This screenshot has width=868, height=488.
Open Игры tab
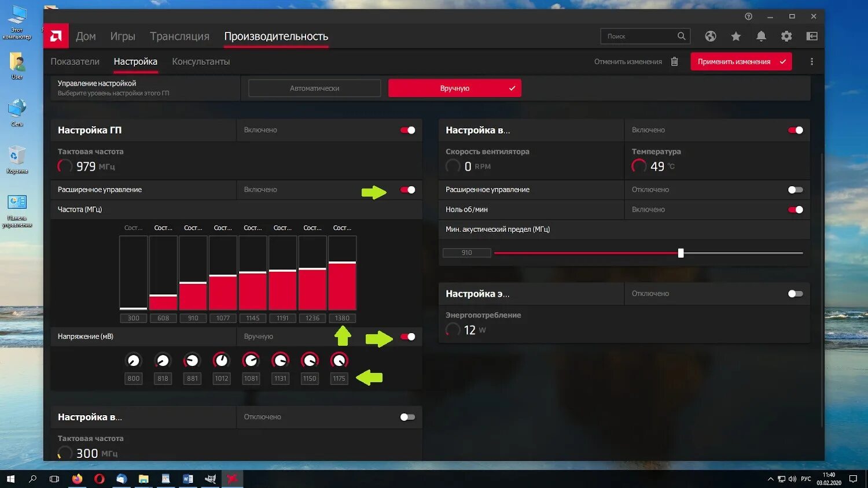(123, 36)
